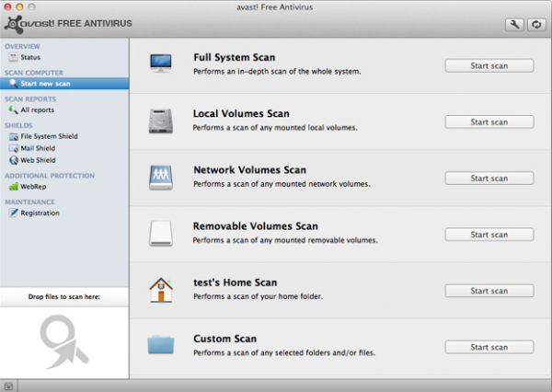Click 'Performs an in-depth scan' description
Image resolution: width=552 pixels, height=392 pixels.
277,72
